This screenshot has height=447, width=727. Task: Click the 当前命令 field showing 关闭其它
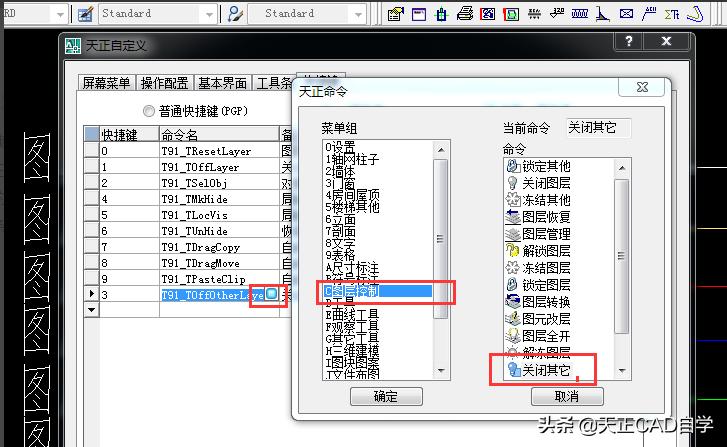coord(598,128)
